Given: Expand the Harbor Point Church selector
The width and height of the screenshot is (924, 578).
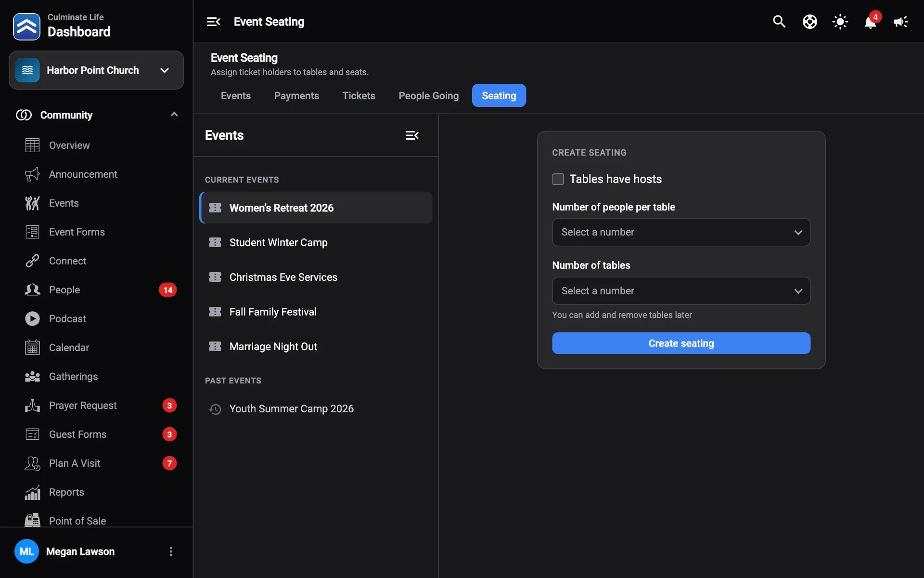Looking at the screenshot, I should pyautogui.click(x=96, y=70).
